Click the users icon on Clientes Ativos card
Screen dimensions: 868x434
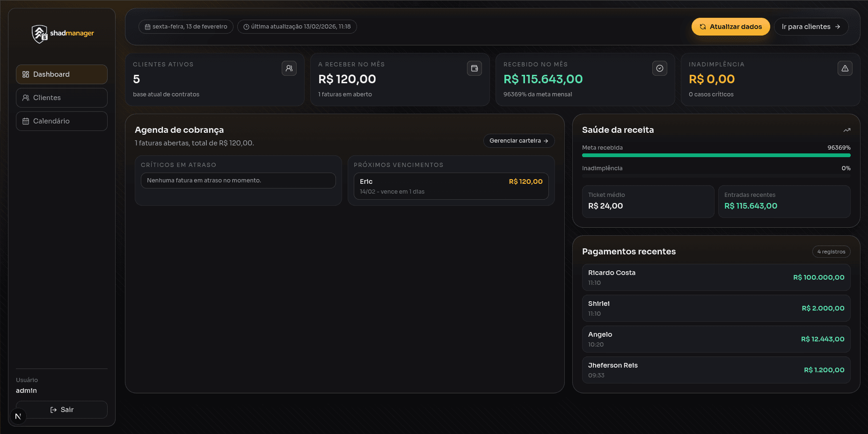(289, 68)
